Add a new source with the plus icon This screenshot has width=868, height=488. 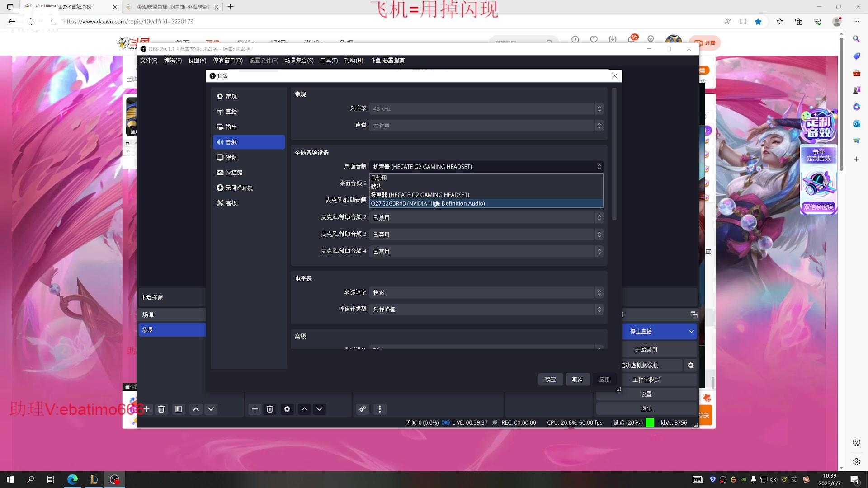click(255, 409)
